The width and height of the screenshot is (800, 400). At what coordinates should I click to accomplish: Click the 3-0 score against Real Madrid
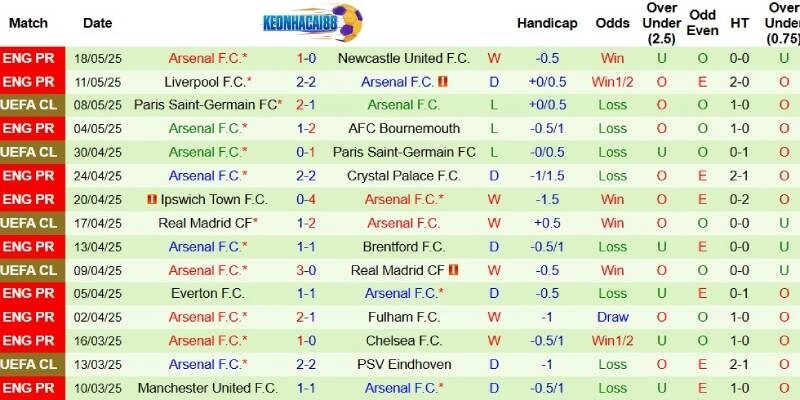click(306, 270)
